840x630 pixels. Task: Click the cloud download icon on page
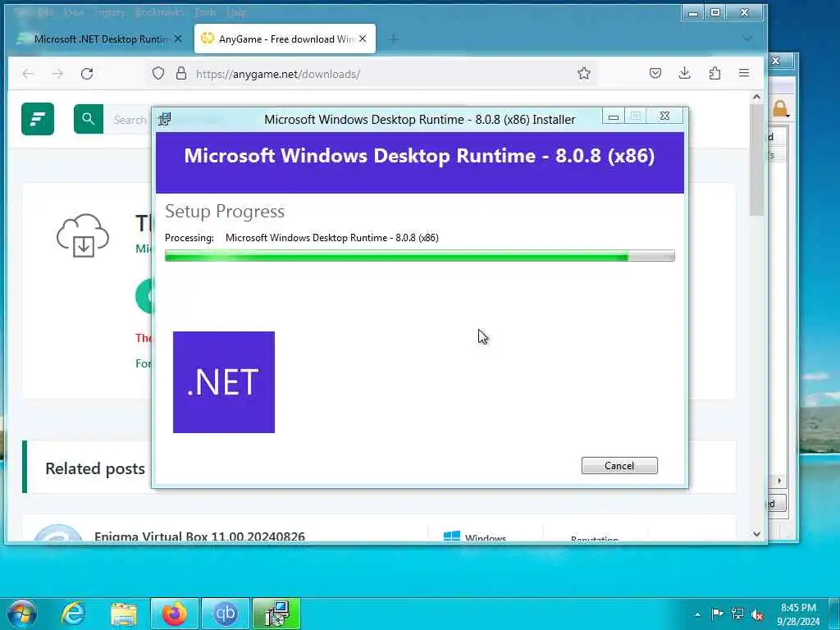click(x=83, y=235)
